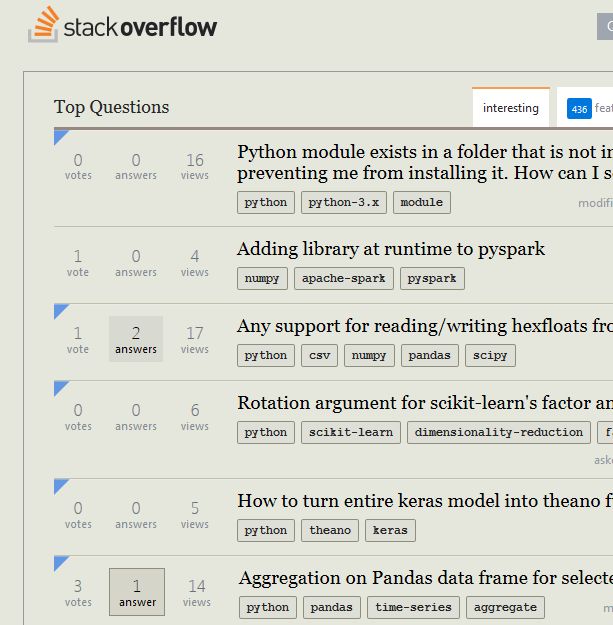
Task: Click '5 views' on the keras question
Action: pyautogui.click(x=195, y=515)
